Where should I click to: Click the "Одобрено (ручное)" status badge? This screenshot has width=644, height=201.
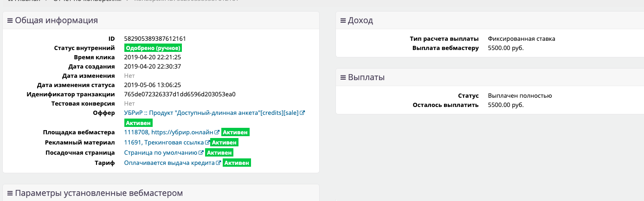(x=153, y=48)
